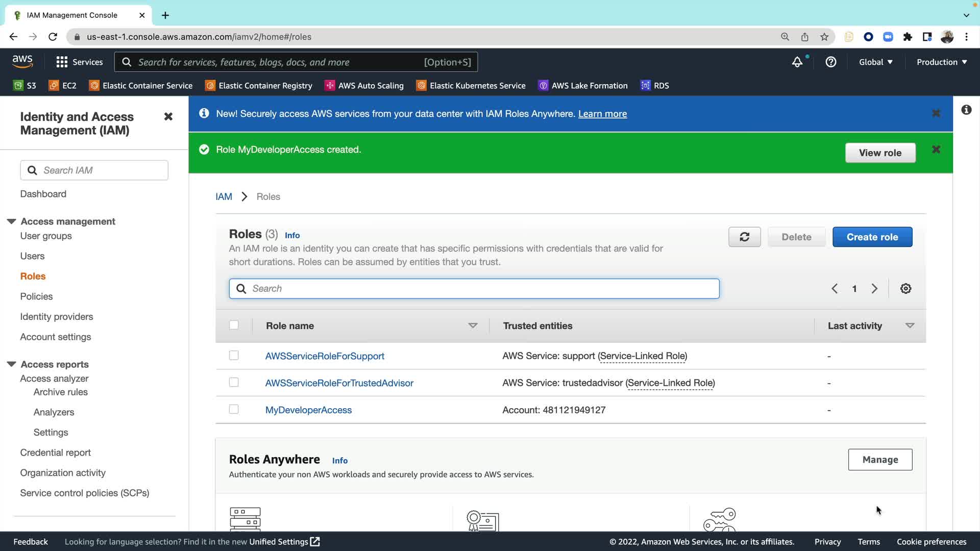The height and width of the screenshot is (551, 980).
Task: Click the AWS help question mark icon
Action: (831, 62)
